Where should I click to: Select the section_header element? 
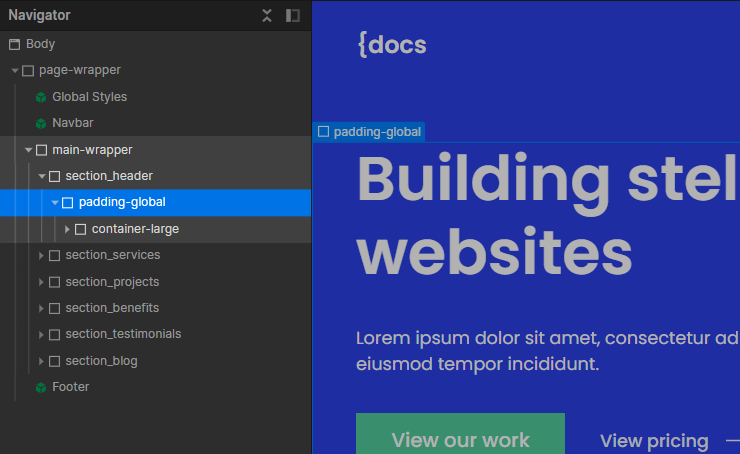tap(109, 176)
